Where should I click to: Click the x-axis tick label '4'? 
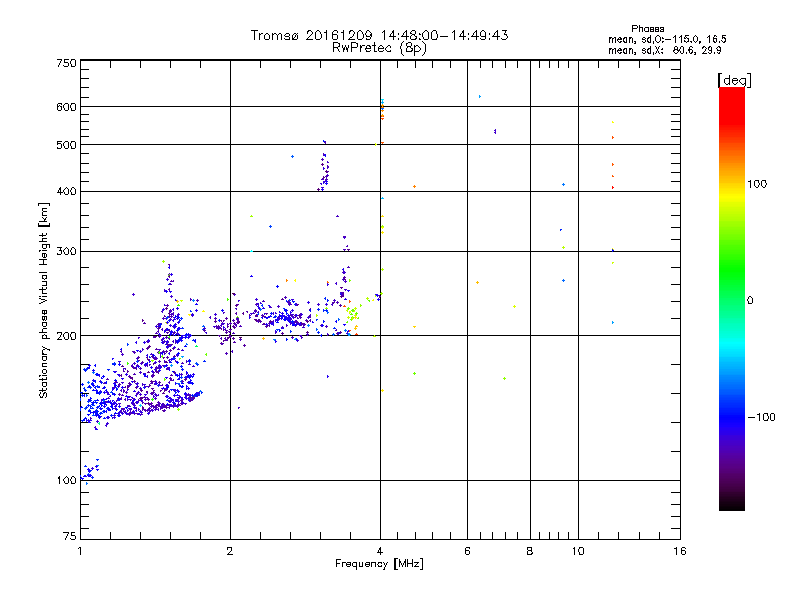click(380, 551)
